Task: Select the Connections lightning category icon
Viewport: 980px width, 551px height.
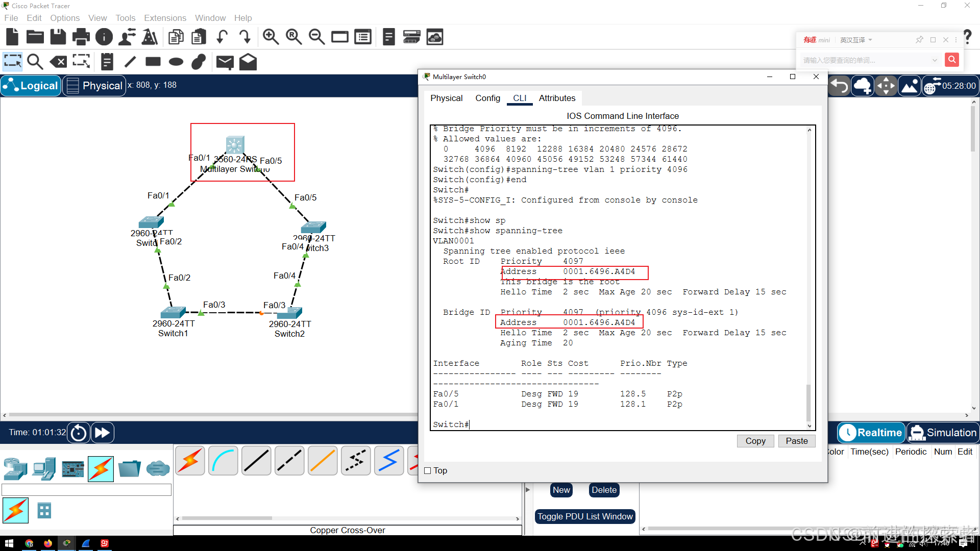Action: point(101,469)
